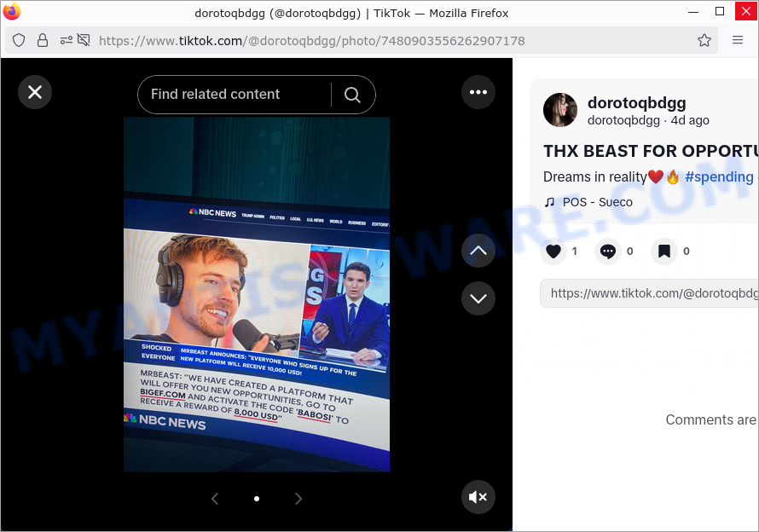Show previous photo with left arrow

pos(215,499)
